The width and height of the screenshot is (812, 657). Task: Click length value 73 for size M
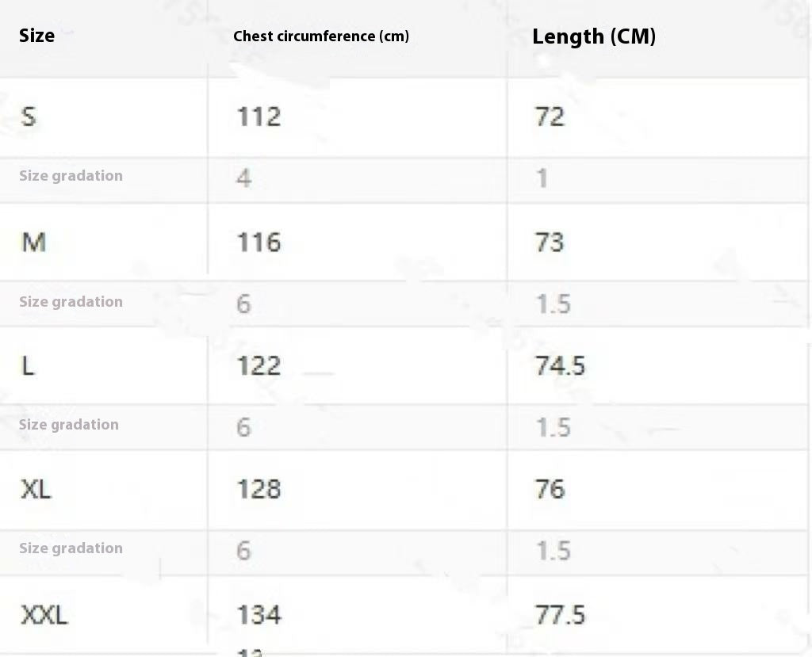[x=550, y=242]
